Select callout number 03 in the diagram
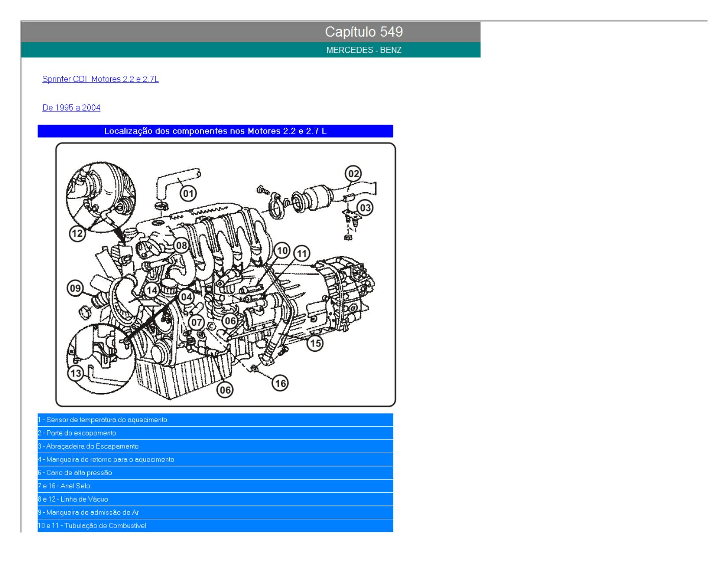This screenshot has width=728, height=562. (x=365, y=207)
